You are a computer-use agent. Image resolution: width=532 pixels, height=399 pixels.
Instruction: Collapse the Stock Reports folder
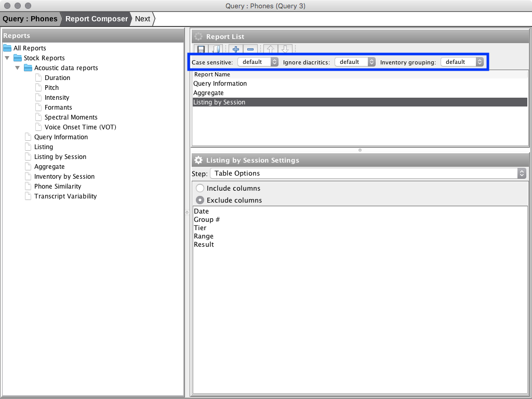(7, 58)
